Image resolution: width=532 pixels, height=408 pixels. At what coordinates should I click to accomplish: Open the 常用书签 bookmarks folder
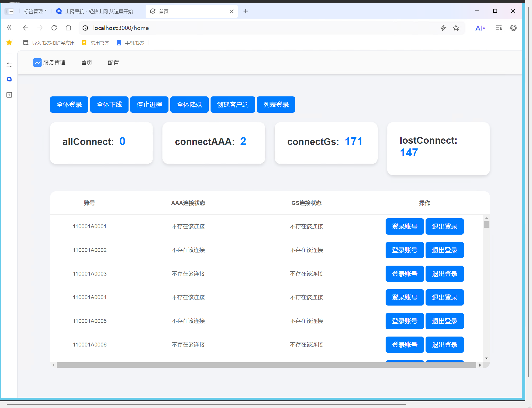click(x=96, y=43)
